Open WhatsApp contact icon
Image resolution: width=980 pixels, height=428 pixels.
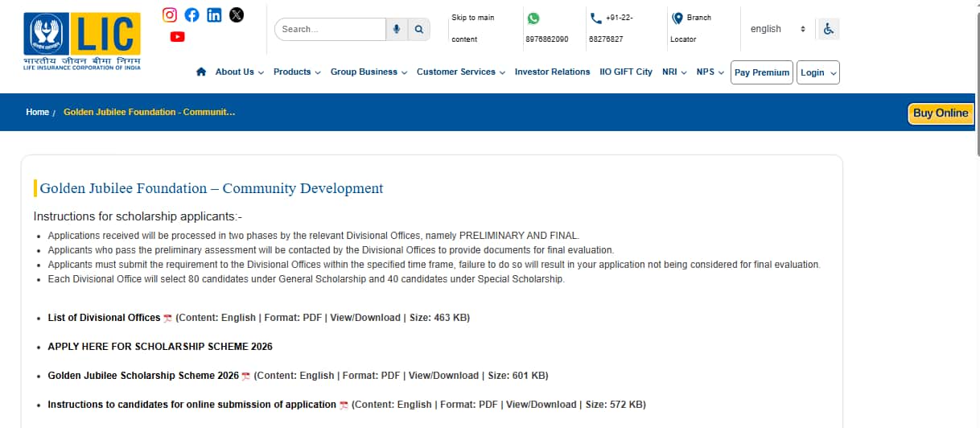(x=533, y=18)
